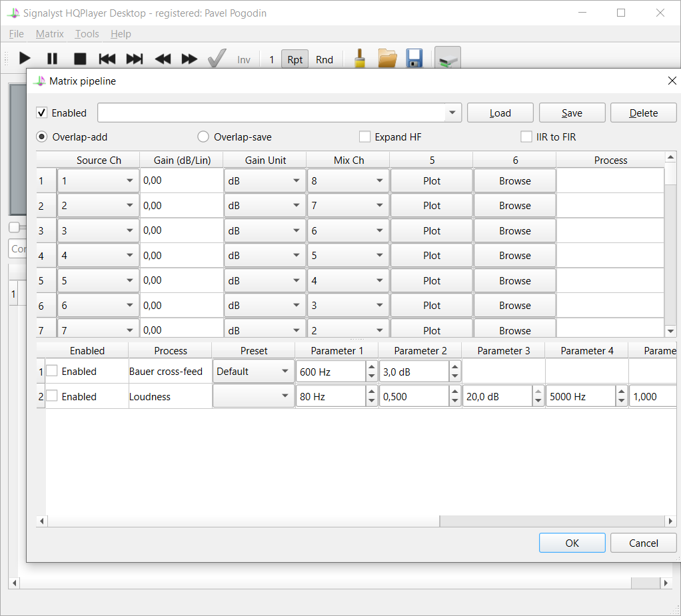The width and height of the screenshot is (681, 616).
Task: Increase the 600 Hz parameter with up arrow
Action: (x=371, y=366)
